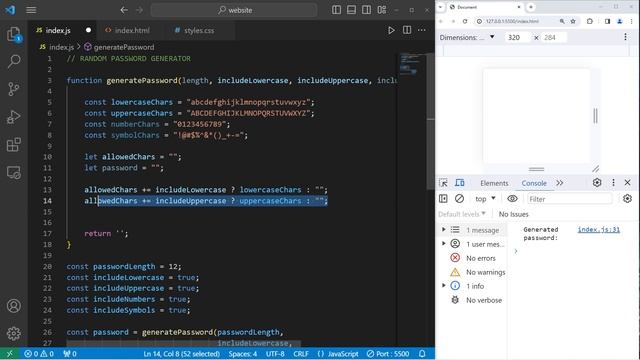Open the errors and warnings status item
The width and height of the screenshot is (640, 360).
[39, 354]
